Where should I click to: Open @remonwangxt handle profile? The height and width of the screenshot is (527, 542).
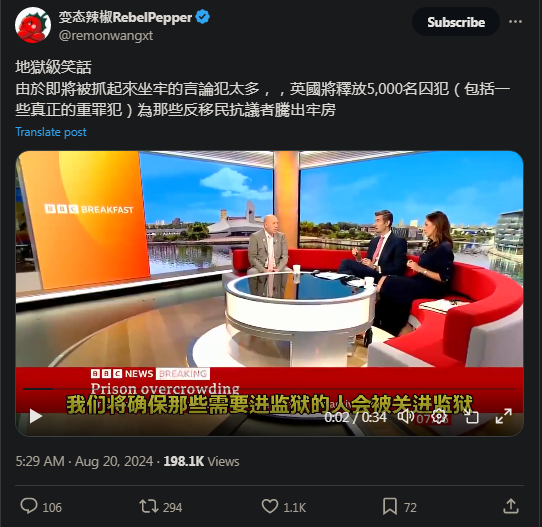[106, 36]
